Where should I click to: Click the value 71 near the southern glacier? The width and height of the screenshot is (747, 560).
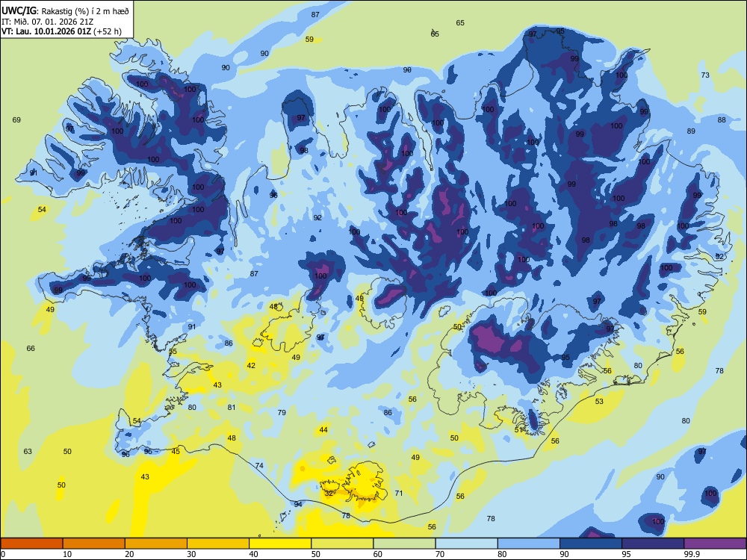click(x=399, y=494)
